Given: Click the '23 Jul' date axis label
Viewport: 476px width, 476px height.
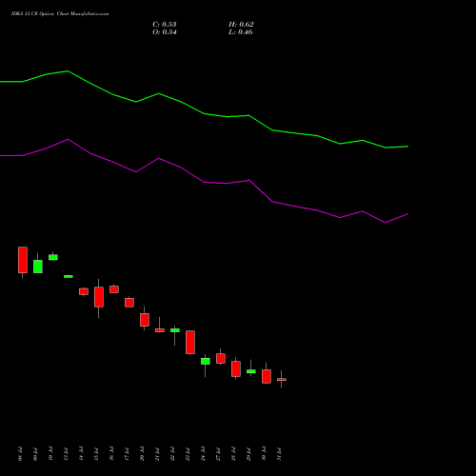Looking at the screenshot, I should (188, 454).
